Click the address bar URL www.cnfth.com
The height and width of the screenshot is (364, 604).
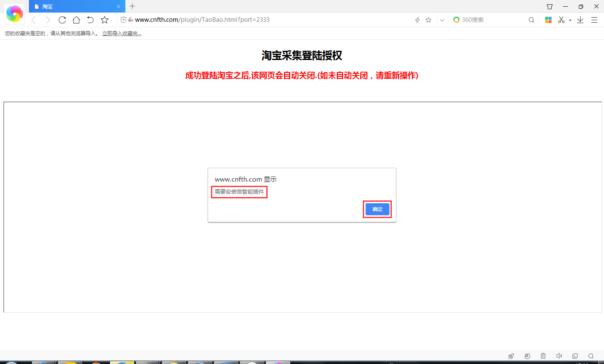click(202, 20)
